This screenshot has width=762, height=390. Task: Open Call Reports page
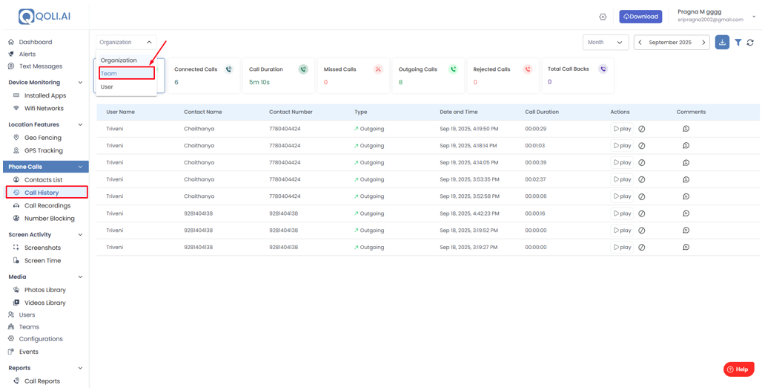[x=43, y=381]
